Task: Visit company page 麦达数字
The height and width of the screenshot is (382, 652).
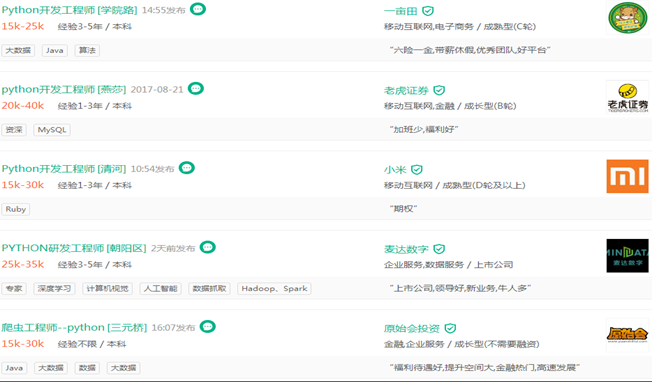Action: [406, 249]
